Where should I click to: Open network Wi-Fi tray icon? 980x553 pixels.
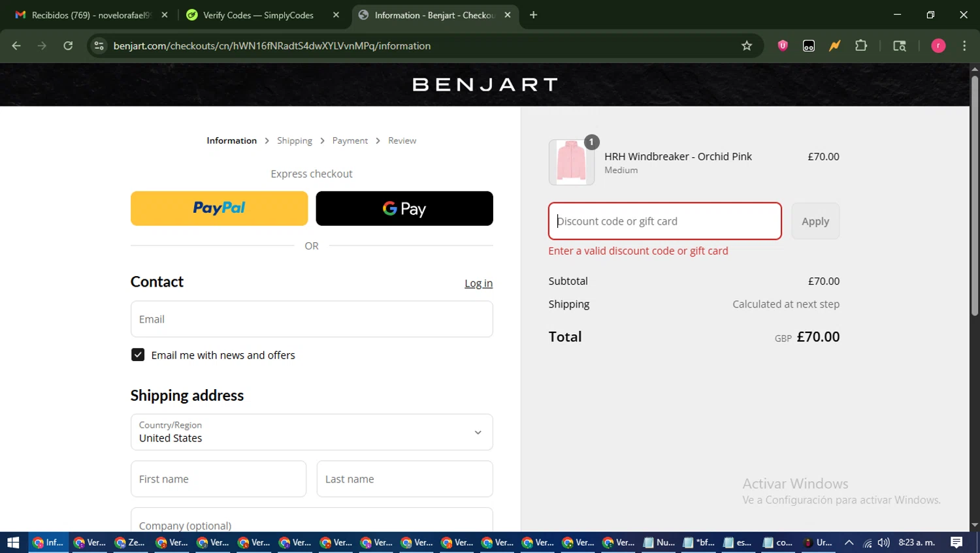click(x=867, y=543)
